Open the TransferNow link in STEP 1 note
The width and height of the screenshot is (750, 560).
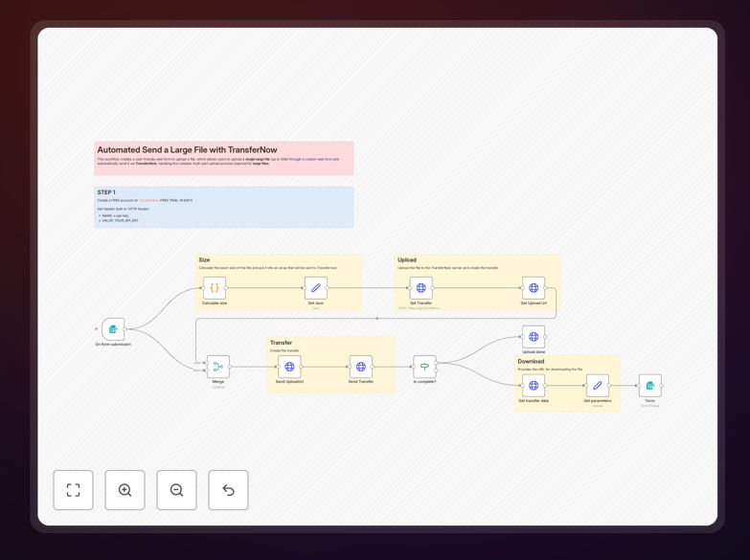(x=148, y=200)
